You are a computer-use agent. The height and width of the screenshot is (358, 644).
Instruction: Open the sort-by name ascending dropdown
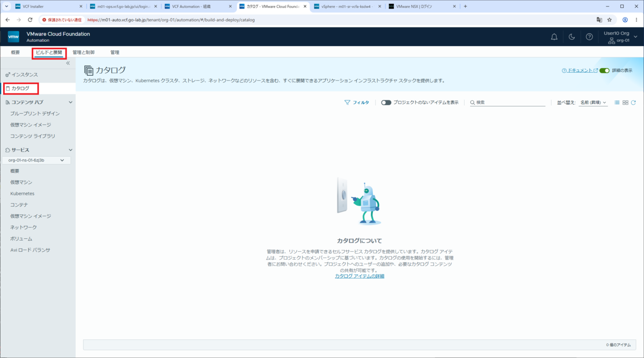click(x=593, y=103)
